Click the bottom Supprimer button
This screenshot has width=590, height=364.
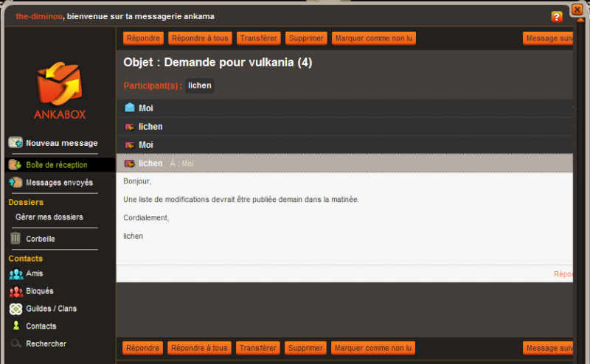tap(305, 349)
